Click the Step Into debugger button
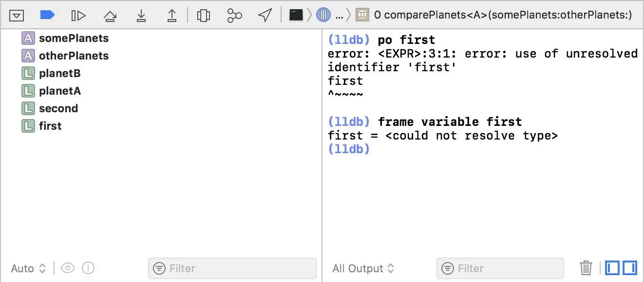 coord(141,16)
